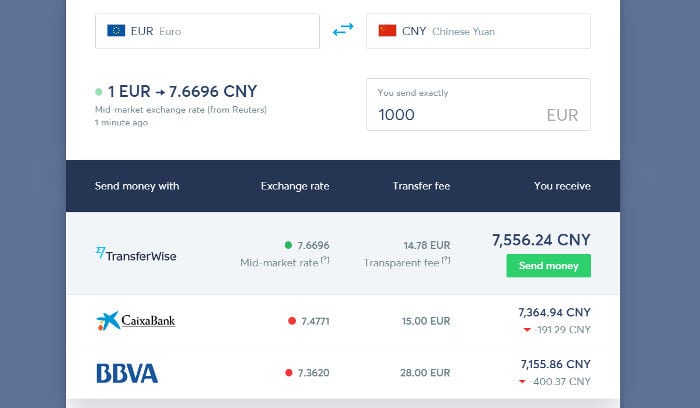700x408 pixels.
Task: Click the BBVA logo
Action: [x=127, y=373]
